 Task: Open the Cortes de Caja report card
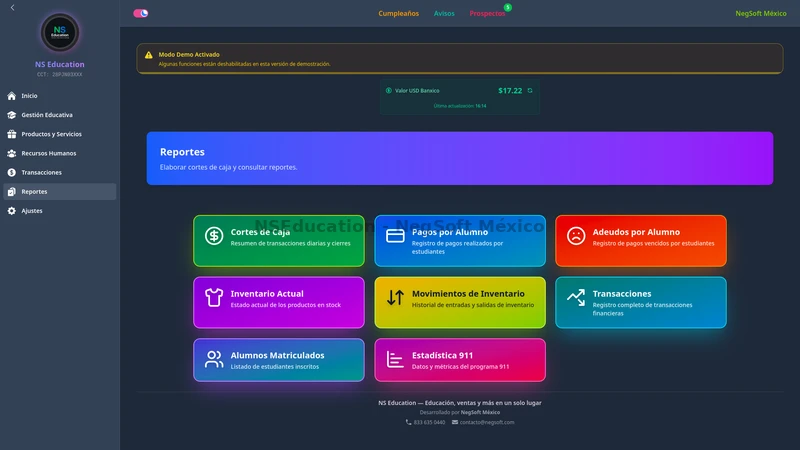pyautogui.click(x=279, y=241)
